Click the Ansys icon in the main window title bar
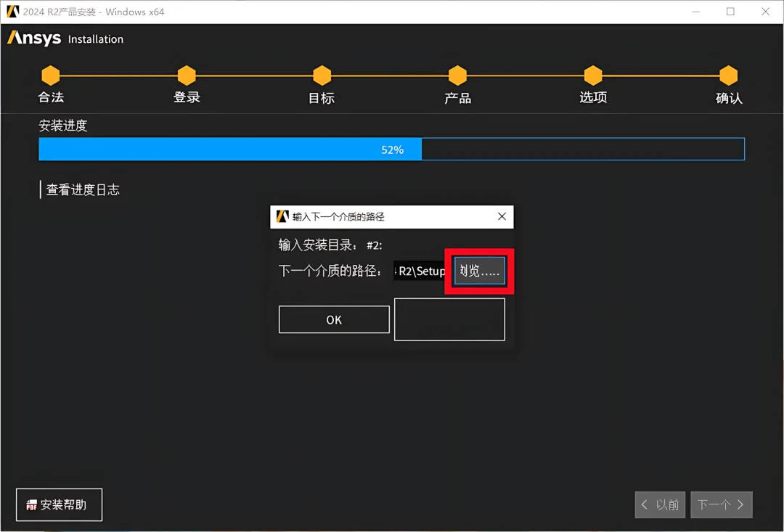Image resolution: width=784 pixels, height=532 pixels. coord(12,12)
